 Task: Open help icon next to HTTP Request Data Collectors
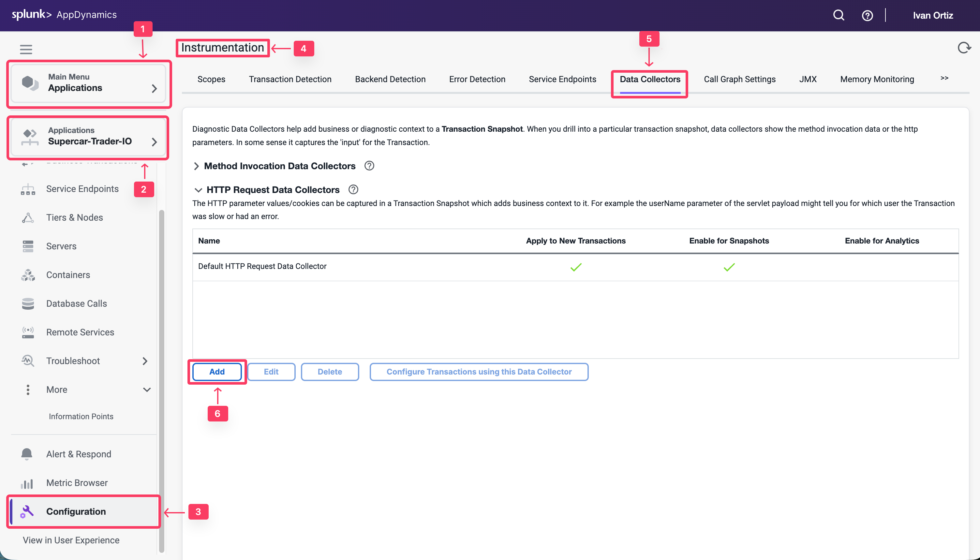pos(353,190)
